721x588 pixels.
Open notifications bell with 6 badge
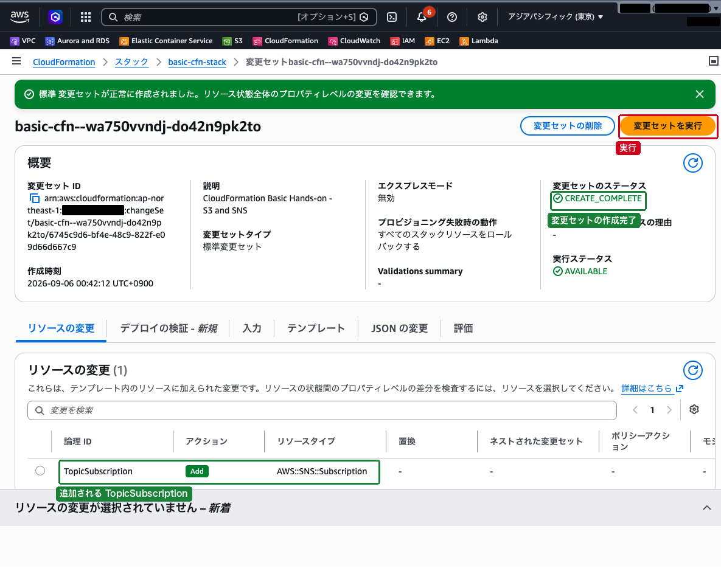pos(422,17)
